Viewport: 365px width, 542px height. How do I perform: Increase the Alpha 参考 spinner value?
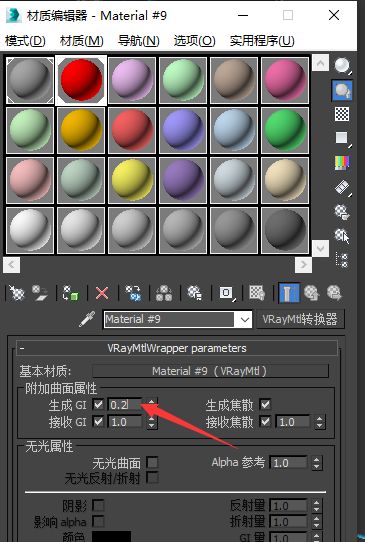(317, 459)
